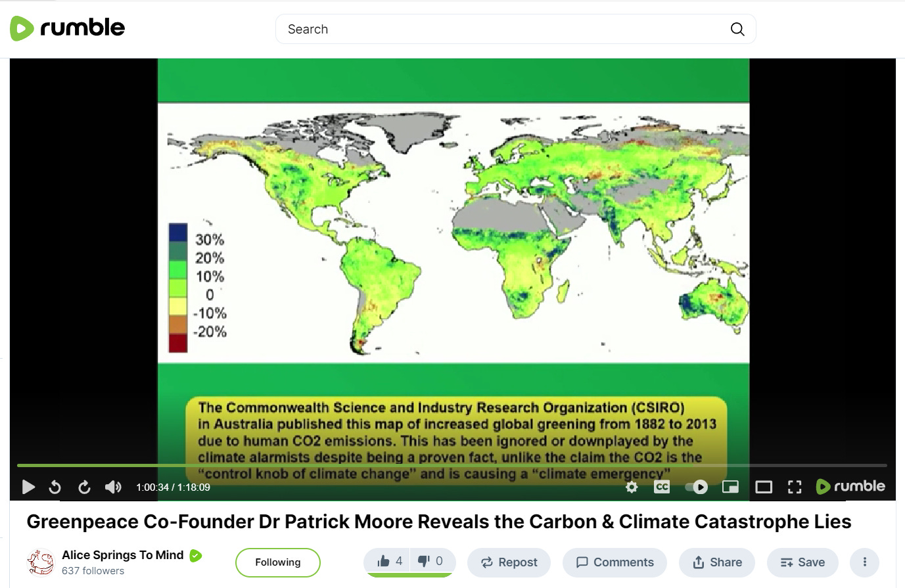
Task: Click the 637 followers text
Action: click(x=93, y=571)
